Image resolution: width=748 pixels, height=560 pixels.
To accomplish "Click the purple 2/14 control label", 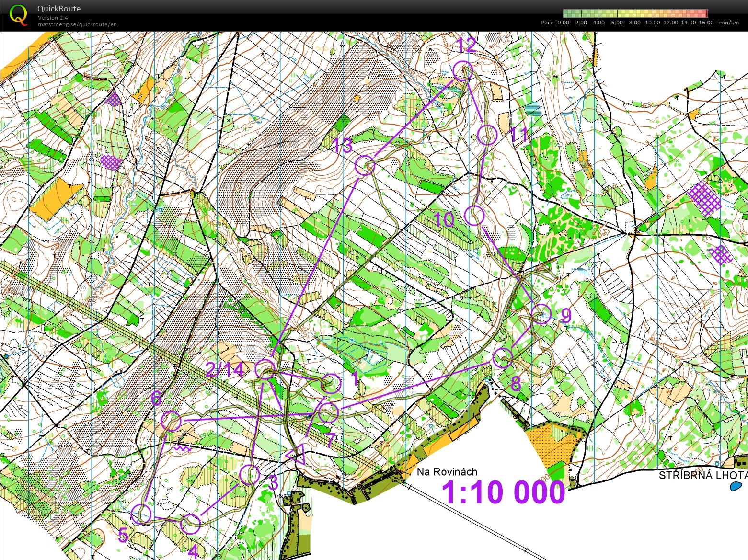I will (225, 370).
